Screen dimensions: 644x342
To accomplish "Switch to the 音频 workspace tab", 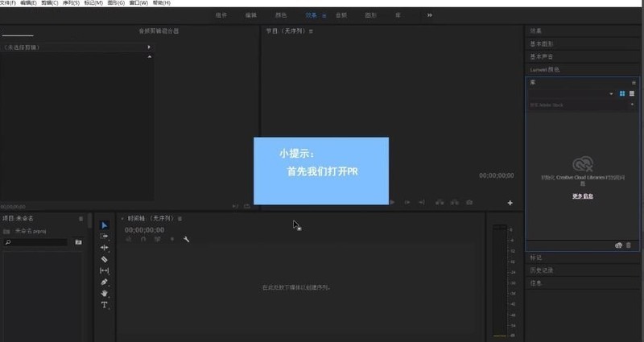I will tap(341, 15).
